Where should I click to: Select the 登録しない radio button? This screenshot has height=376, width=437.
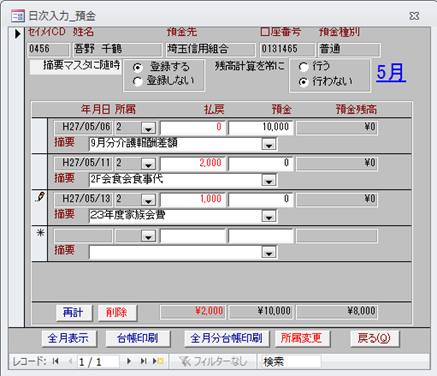pyautogui.click(x=137, y=81)
